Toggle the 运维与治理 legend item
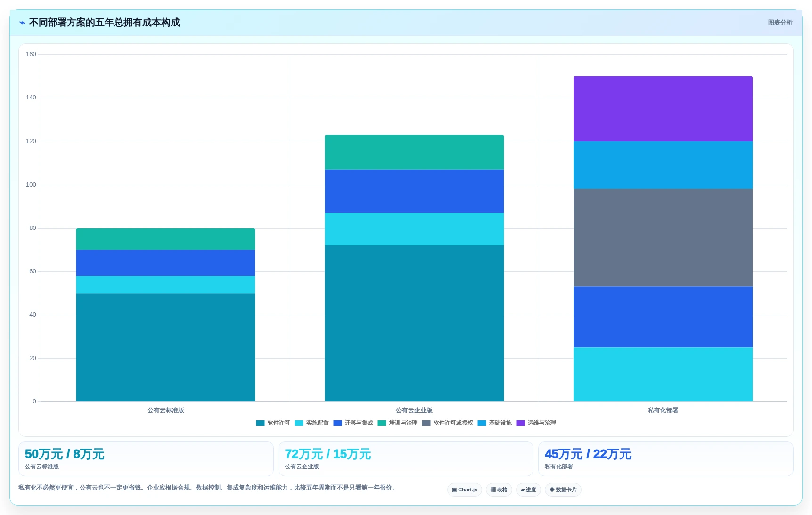This screenshot has height=515, width=812. pyautogui.click(x=536, y=423)
